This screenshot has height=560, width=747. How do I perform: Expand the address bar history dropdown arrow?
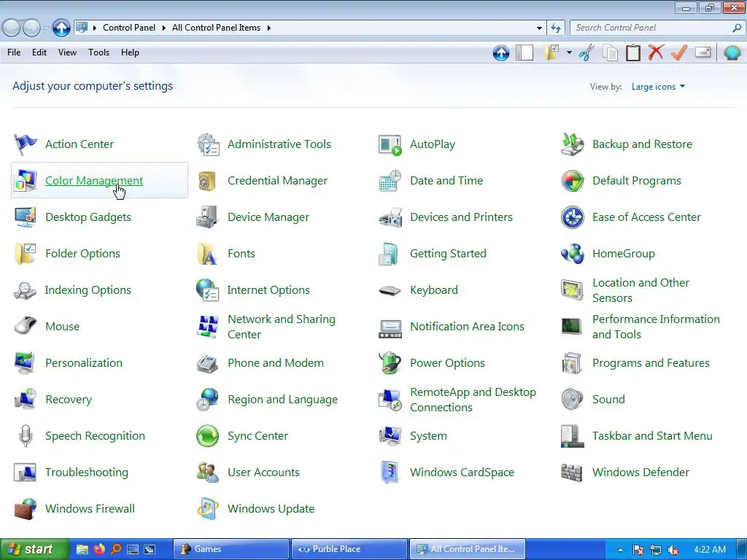[539, 28]
